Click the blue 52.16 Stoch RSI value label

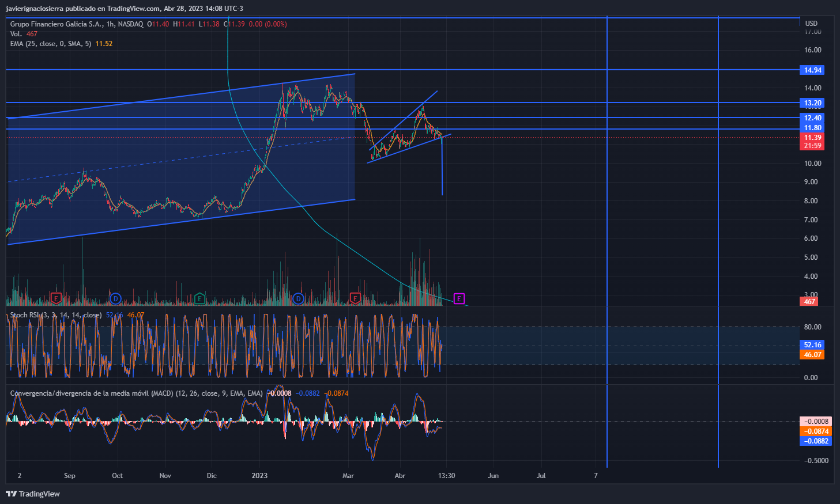pyautogui.click(x=812, y=345)
